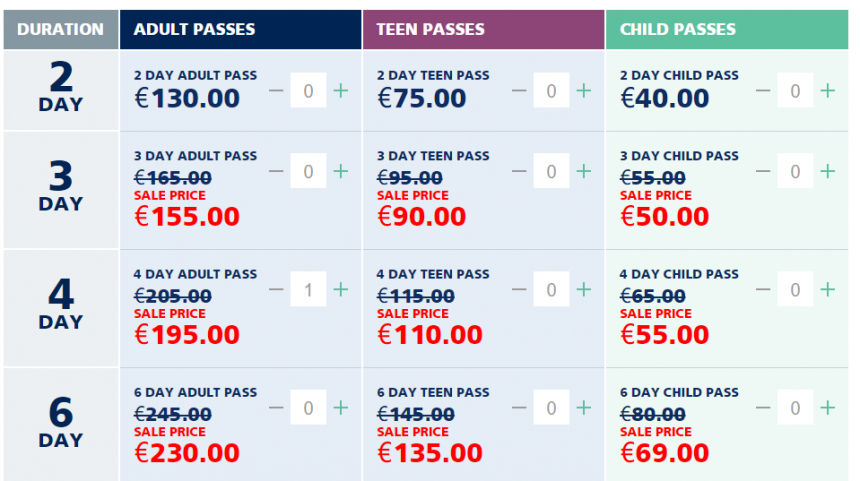This screenshot has height=481, width=860.
Task: Add one 2 Day Teen Pass
Action: 584,90
